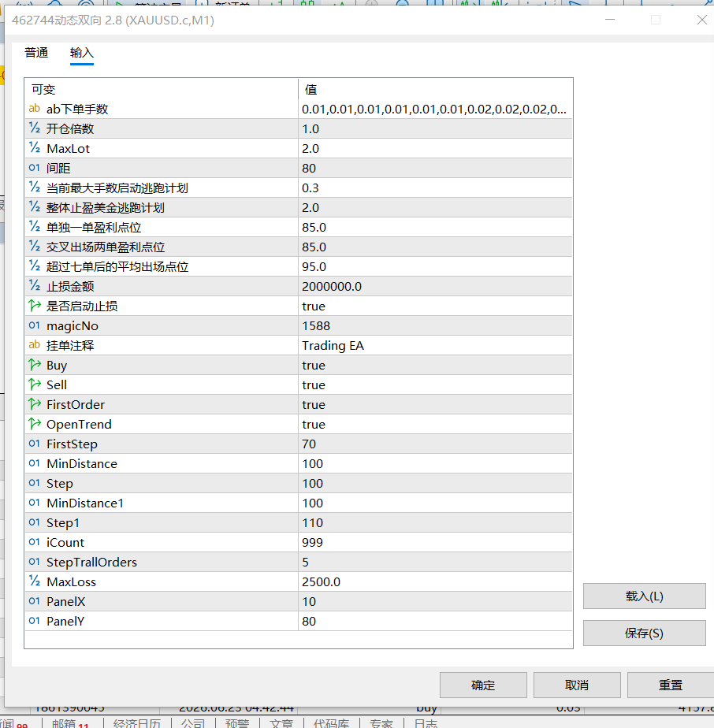Open the 邮箱 tab in terminal window
714x728 pixels.
tap(69, 723)
